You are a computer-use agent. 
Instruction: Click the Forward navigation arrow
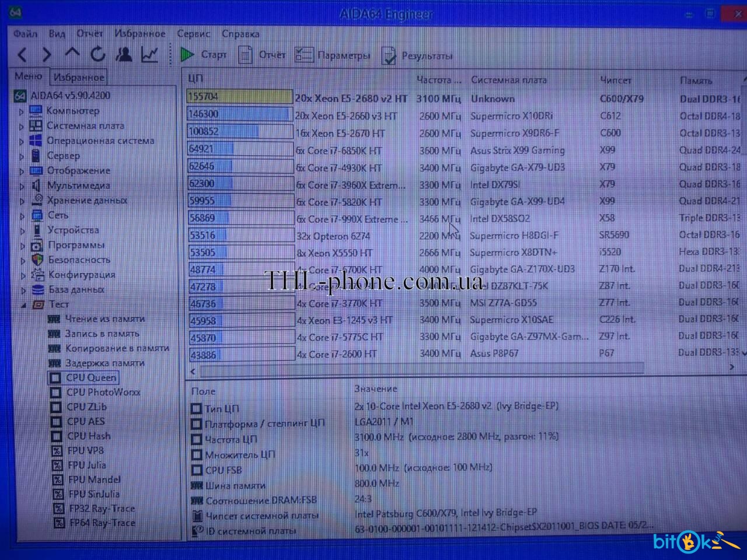[x=46, y=55]
